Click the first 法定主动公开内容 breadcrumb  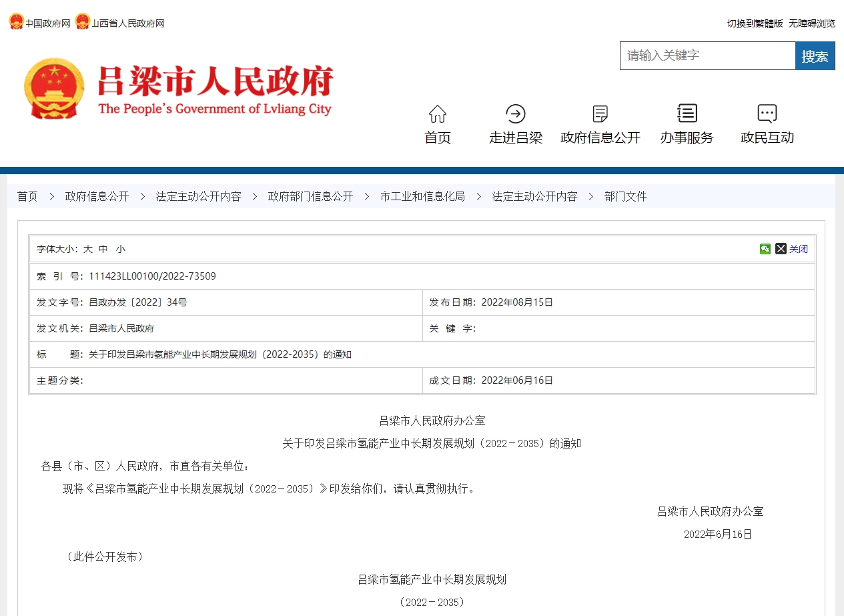pyautogui.click(x=198, y=196)
